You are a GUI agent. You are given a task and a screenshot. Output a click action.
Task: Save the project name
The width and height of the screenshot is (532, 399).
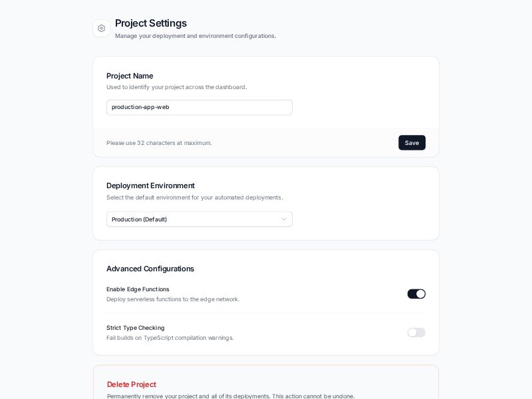[x=412, y=143]
